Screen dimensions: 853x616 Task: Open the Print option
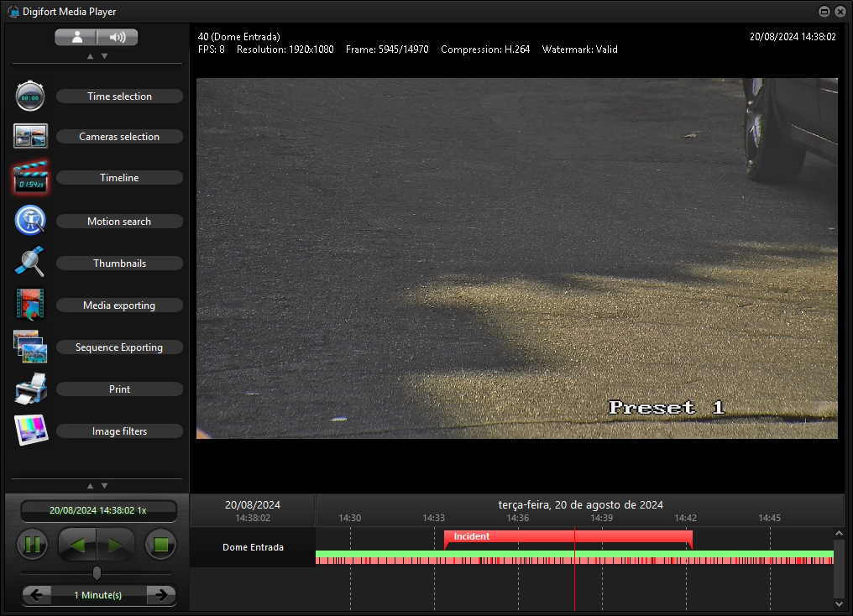(x=119, y=389)
